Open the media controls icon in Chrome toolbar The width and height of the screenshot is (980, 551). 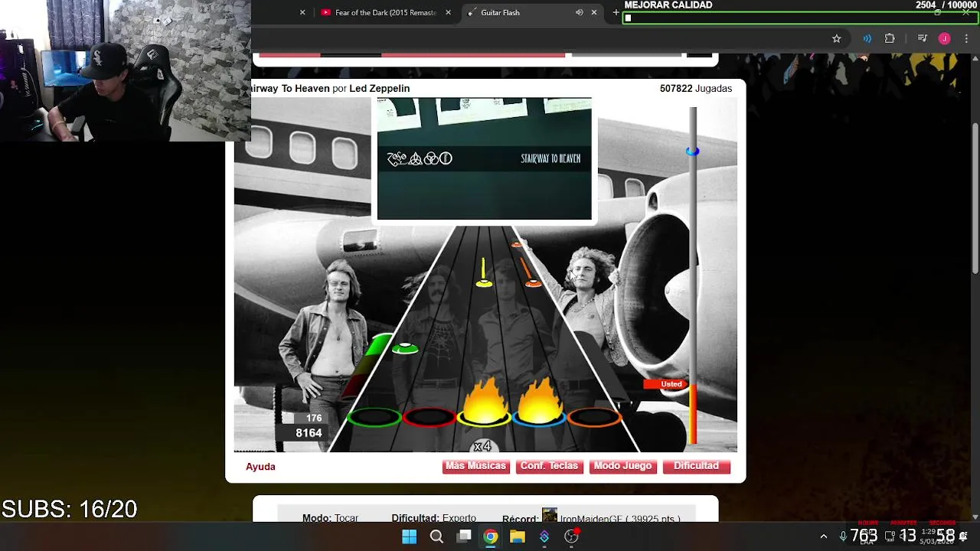(923, 38)
